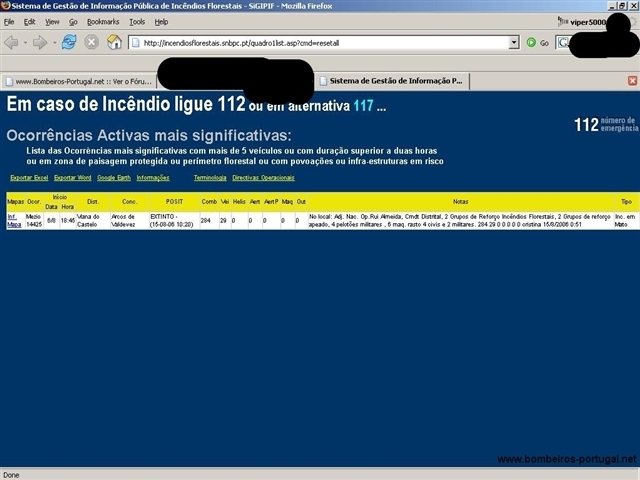This screenshot has width=640, height=480.
Task: Close the current tab with red X
Action: (632, 80)
